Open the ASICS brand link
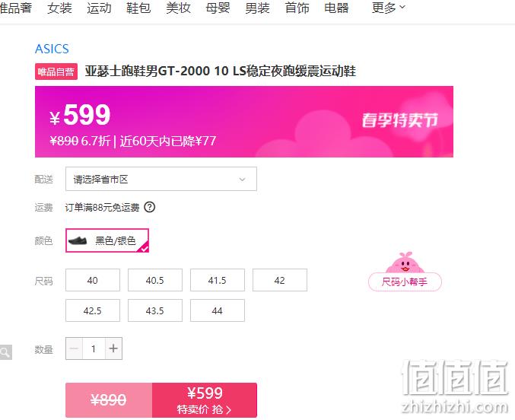Viewport: 515px width, 420px height. [x=52, y=49]
